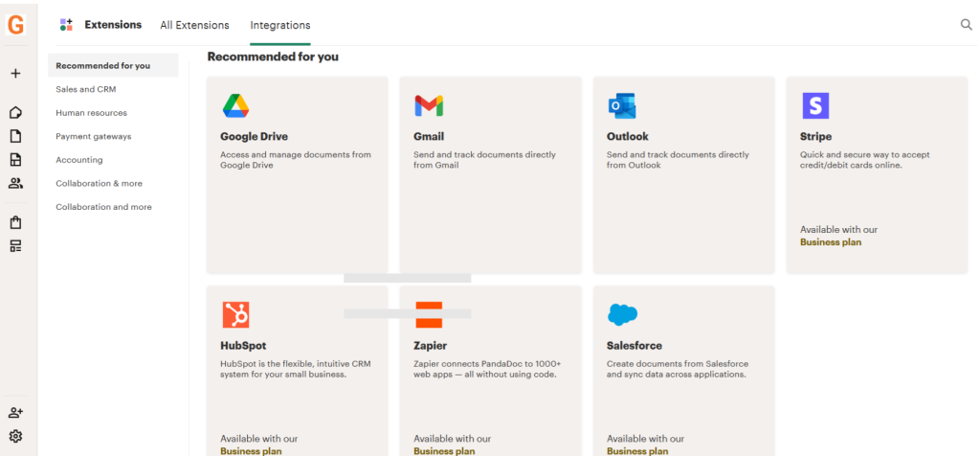Click the Outlook logo
This screenshot has width=980, height=456.
(622, 105)
